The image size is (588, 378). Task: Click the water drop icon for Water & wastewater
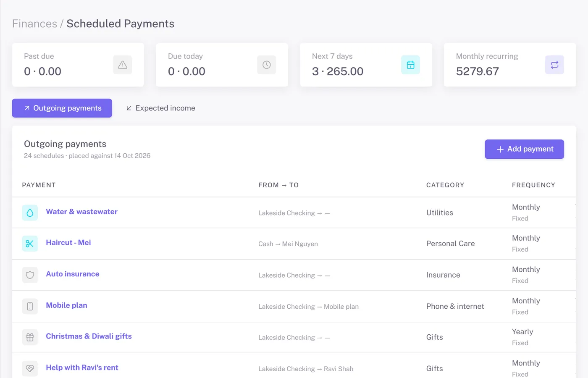point(30,213)
